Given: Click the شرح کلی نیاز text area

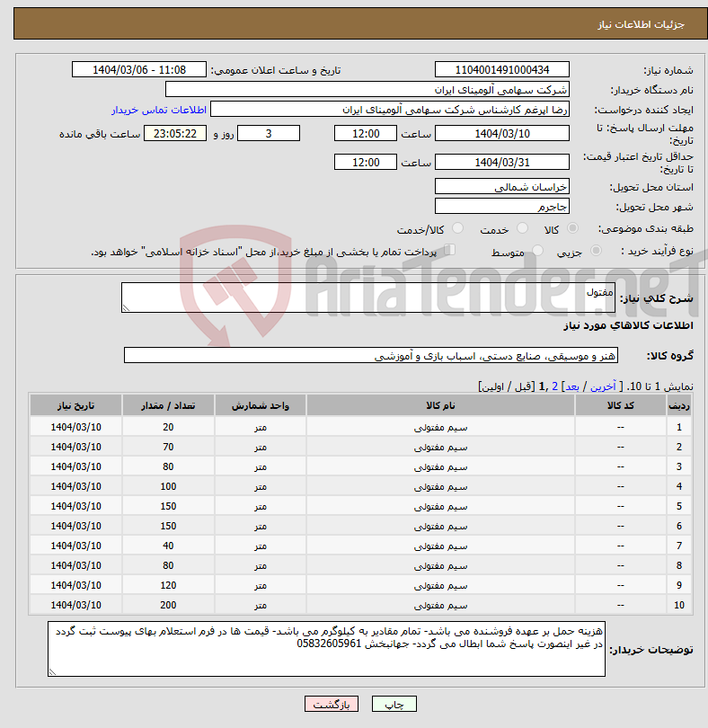Looking at the screenshot, I should [368, 297].
